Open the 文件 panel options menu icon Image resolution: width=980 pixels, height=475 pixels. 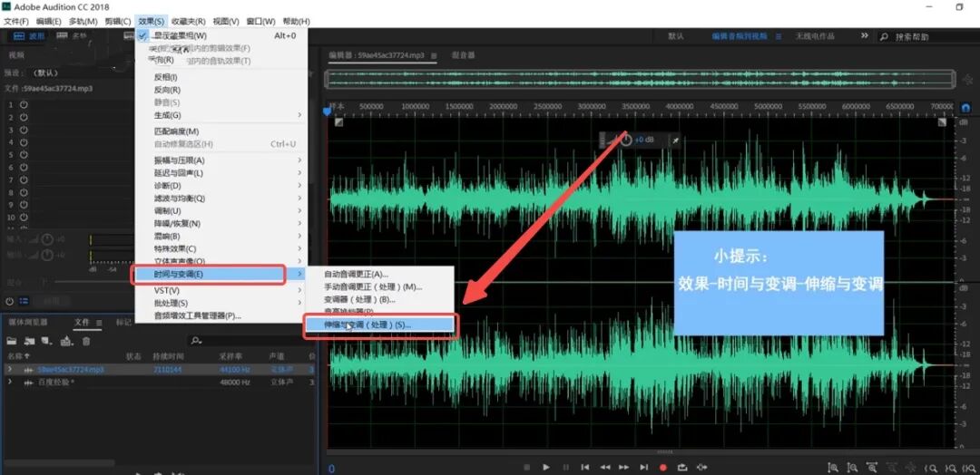(98, 323)
